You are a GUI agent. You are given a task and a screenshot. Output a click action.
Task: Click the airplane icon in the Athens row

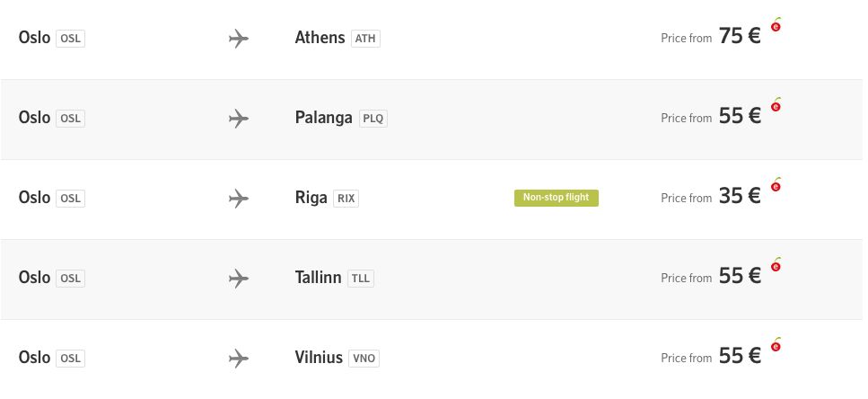239,39
